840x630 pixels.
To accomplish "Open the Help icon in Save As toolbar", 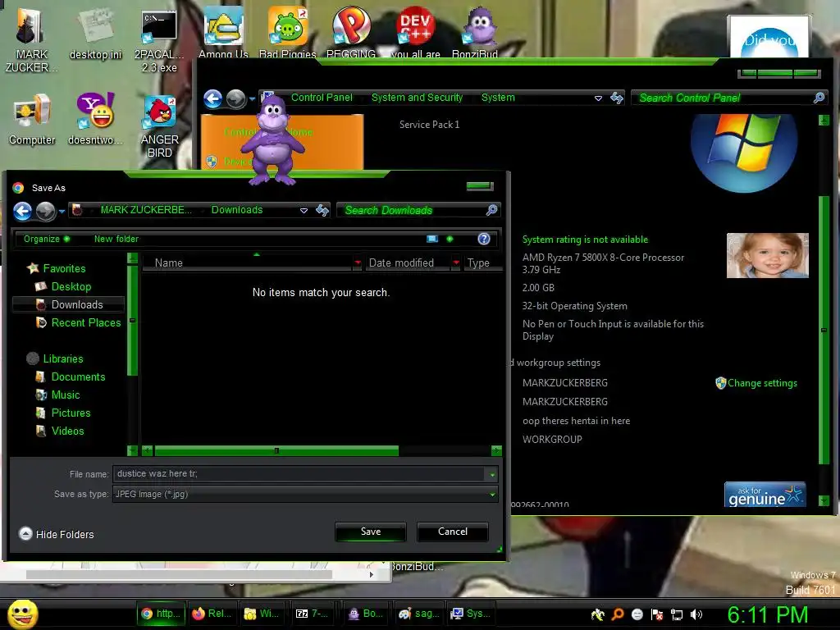I will pyautogui.click(x=484, y=239).
